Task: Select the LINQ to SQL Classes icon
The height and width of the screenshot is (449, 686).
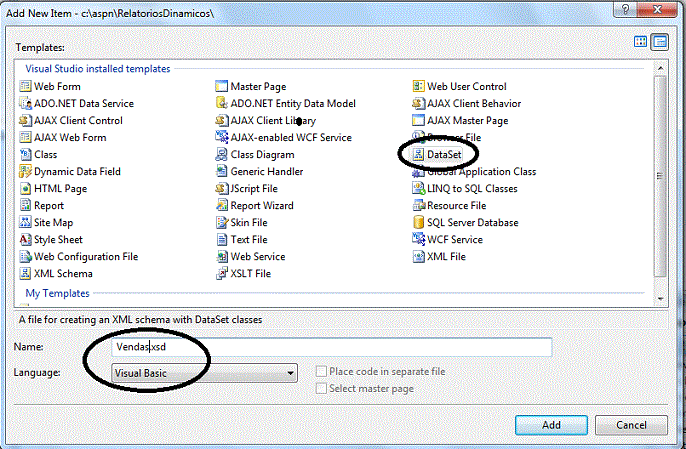Action: pos(420,189)
